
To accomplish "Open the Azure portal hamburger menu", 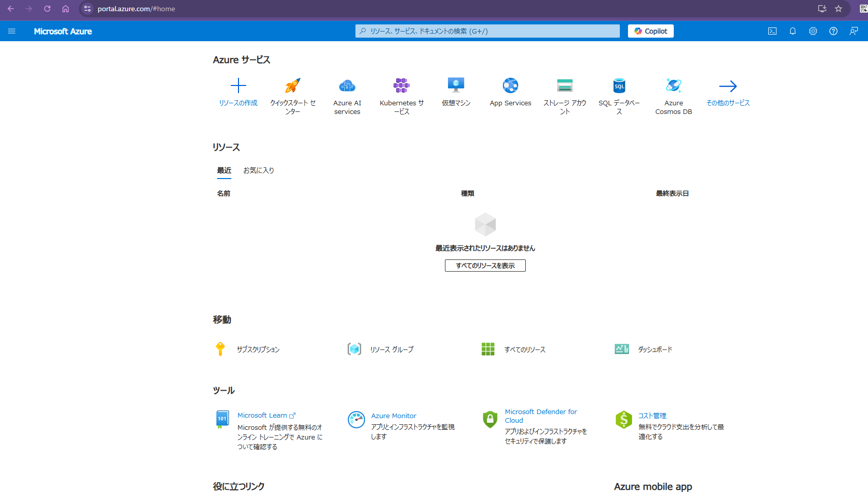I will coord(12,31).
